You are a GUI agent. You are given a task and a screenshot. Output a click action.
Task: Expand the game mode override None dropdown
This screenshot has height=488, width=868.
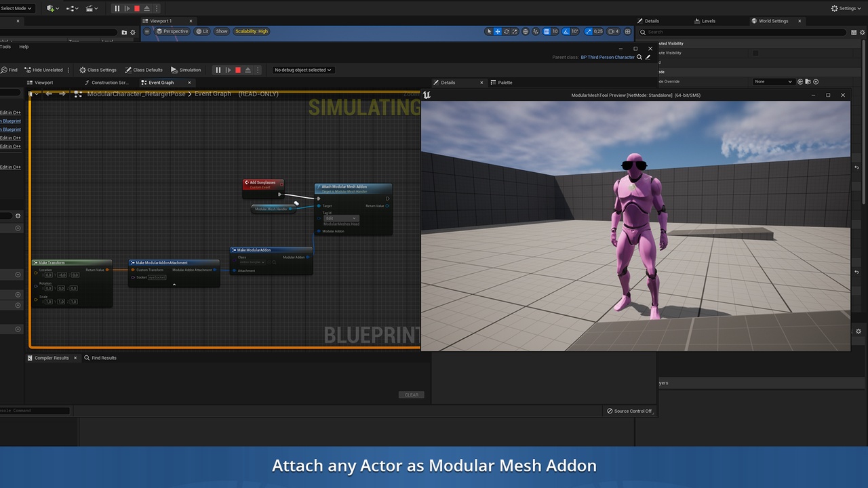[x=773, y=81]
